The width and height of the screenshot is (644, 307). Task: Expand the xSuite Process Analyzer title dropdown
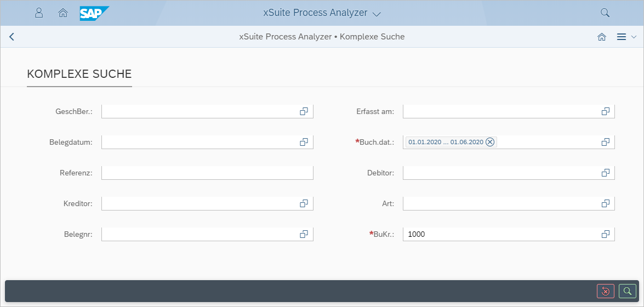[376, 13]
